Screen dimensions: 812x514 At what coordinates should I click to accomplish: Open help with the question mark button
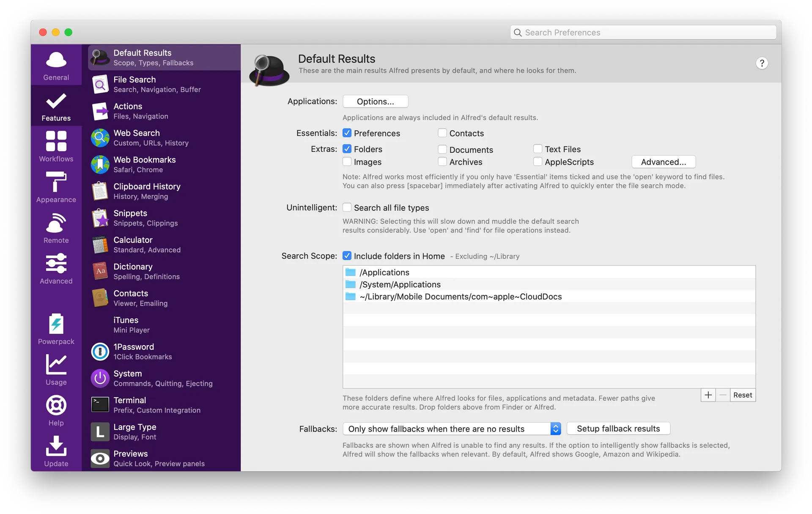click(x=762, y=63)
